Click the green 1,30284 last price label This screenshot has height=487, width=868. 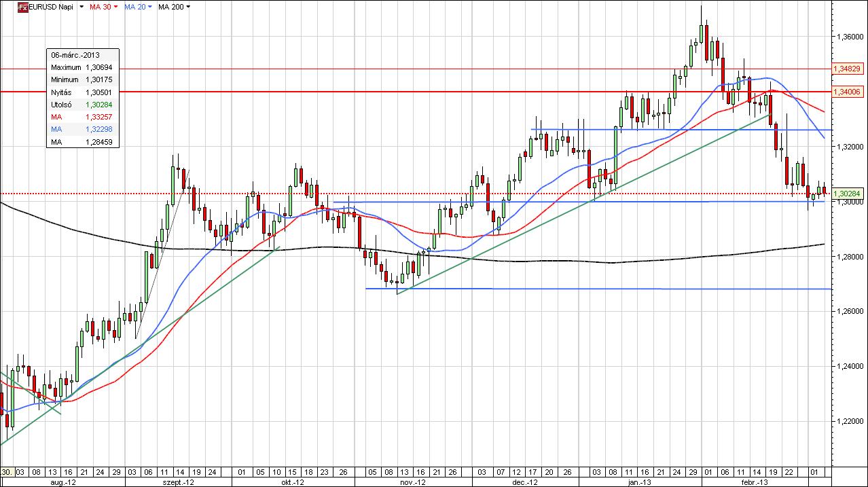click(x=846, y=194)
